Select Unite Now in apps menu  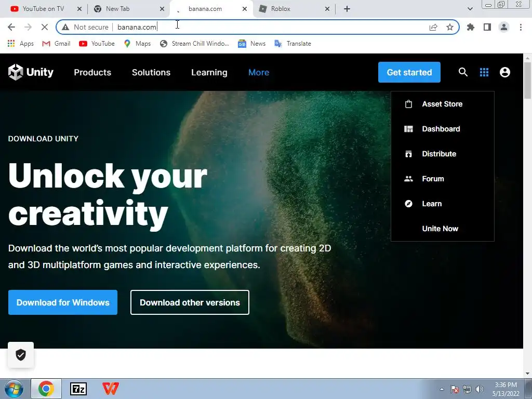[443, 229]
